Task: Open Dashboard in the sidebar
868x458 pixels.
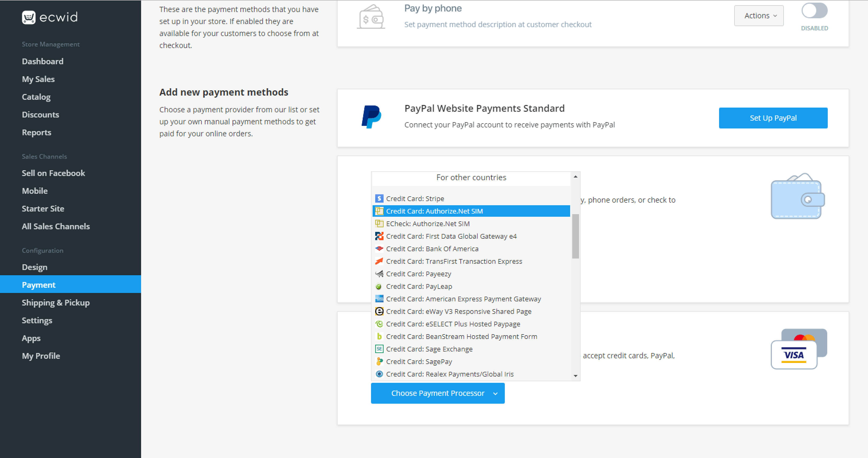Action: 42,61
